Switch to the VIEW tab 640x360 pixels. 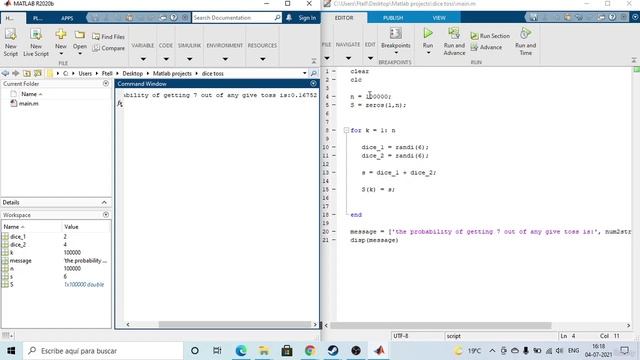click(439, 18)
